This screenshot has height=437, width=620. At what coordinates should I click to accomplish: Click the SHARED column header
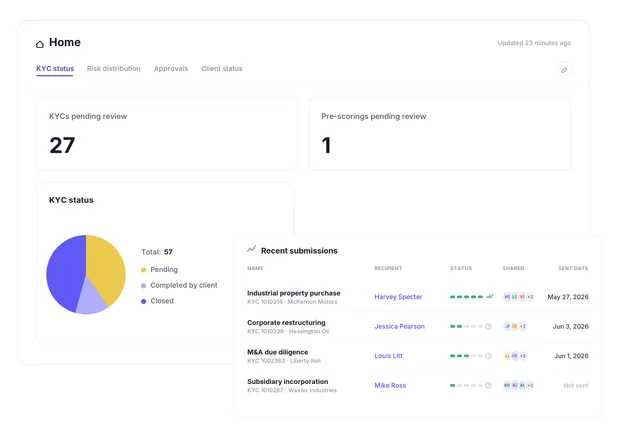[x=513, y=268]
